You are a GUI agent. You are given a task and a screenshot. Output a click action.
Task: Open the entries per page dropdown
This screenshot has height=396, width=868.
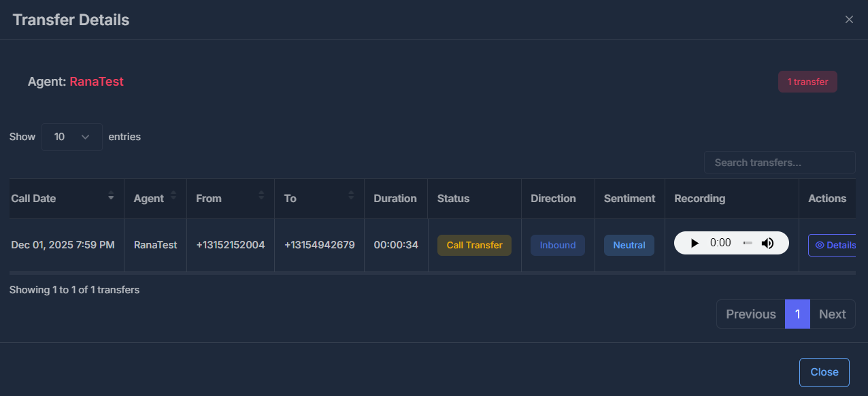(x=72, y=137)
